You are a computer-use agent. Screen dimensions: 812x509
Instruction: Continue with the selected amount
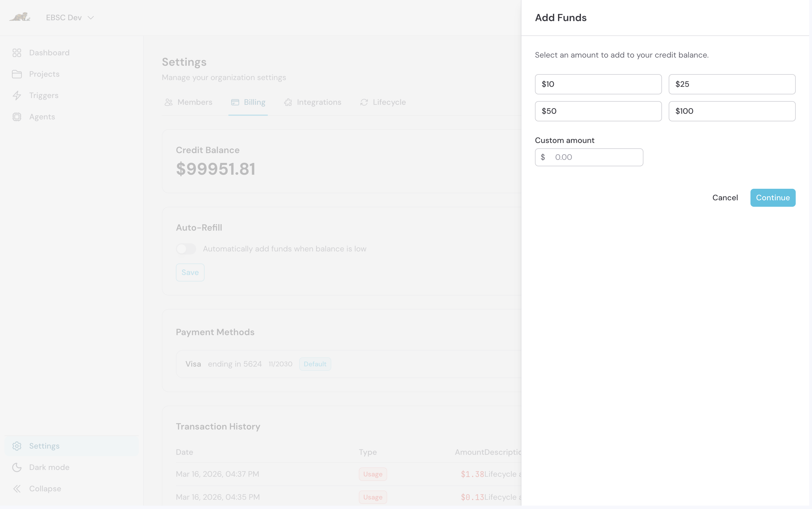point(773,197)
